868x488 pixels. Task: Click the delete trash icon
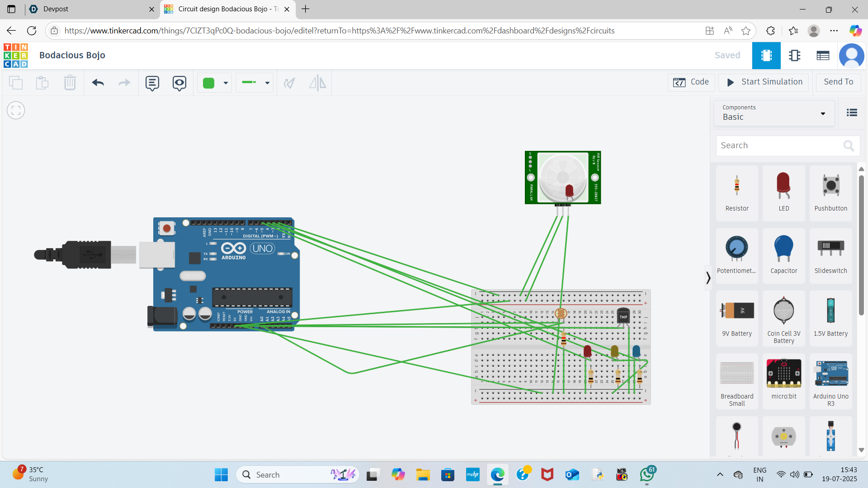pyautogui.click(x=70, y=83)
